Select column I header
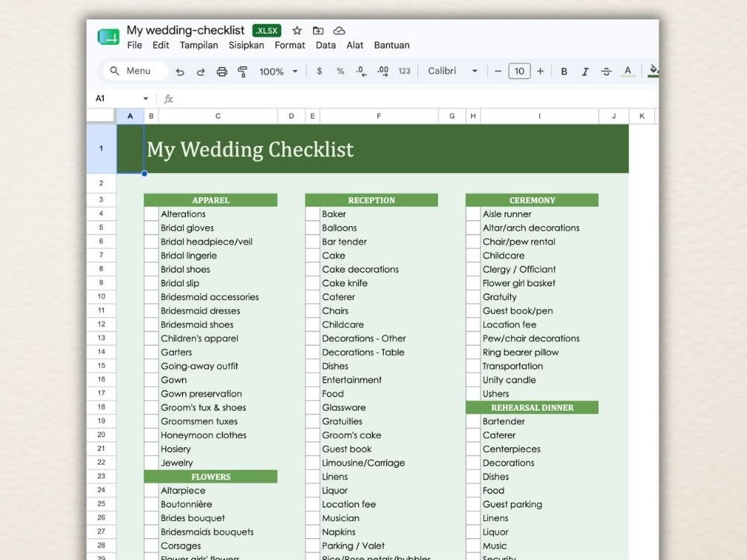Viewport: 747px width, 560px height. coord(539,116)
